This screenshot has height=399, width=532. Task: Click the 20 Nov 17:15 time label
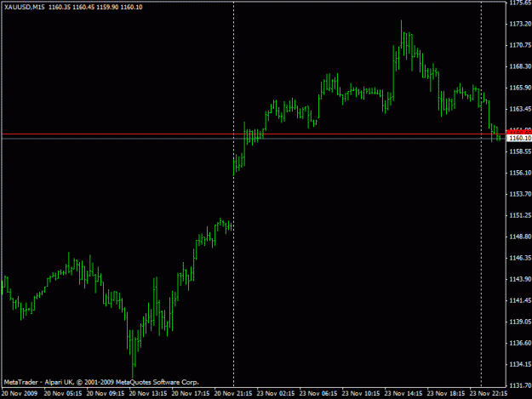[191, 394]
